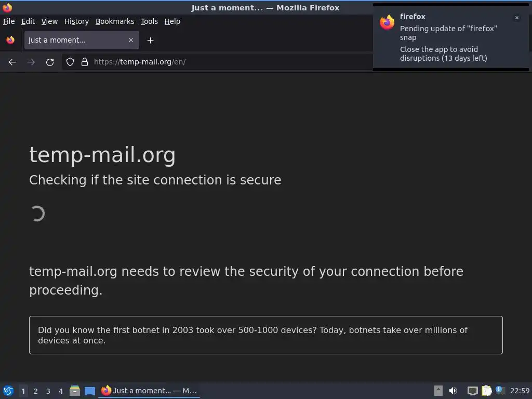Open the Bookmarks menu
Viewport: 532px width, 399px height.
[x=115, y=21]
